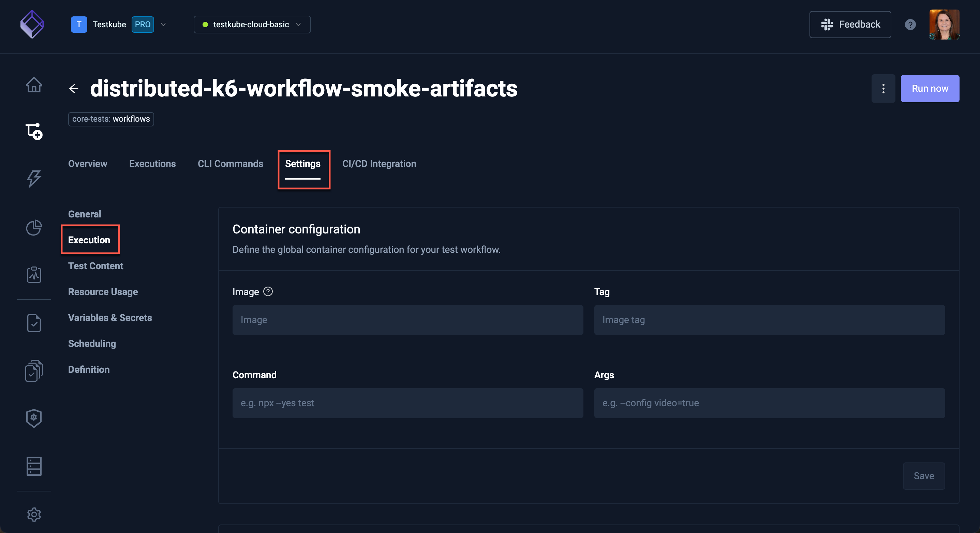The image size is (980, 533).
Task: Click on the Scheduling section link
Action: coord(91,343)
